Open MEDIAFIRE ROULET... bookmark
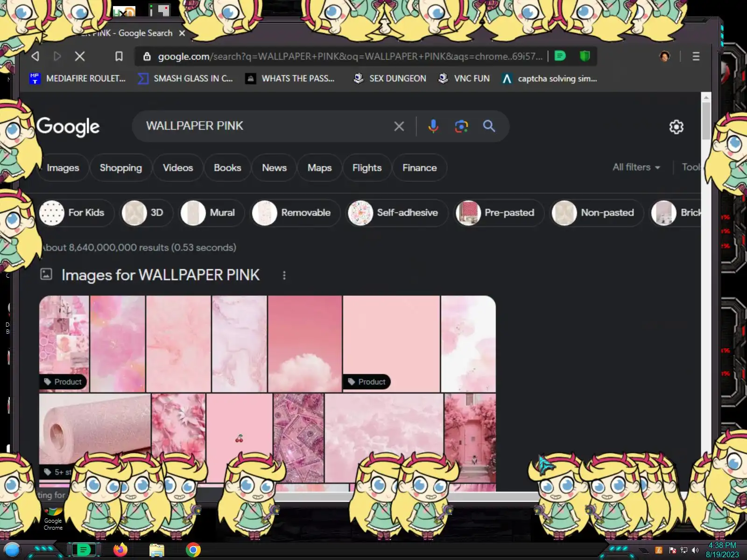The image size is (747, 560). click(x=78, y=79)
